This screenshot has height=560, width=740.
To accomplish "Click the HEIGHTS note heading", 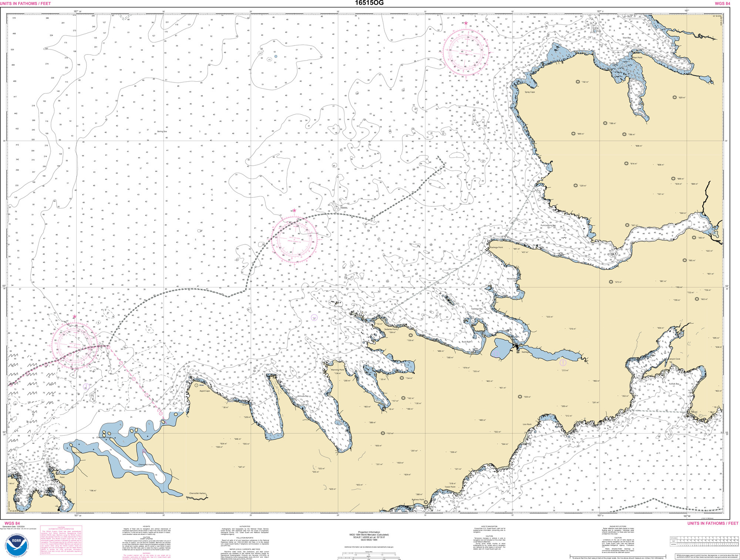I will point(147,526).
